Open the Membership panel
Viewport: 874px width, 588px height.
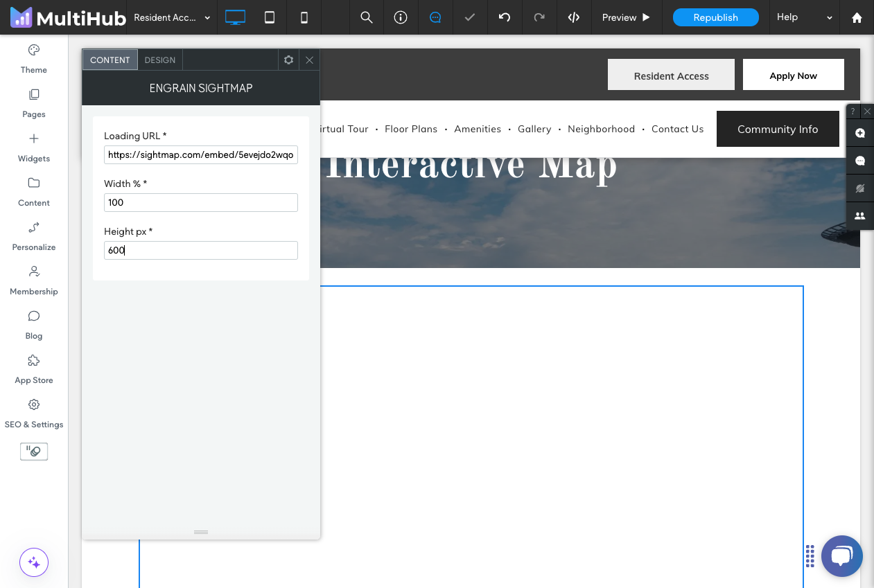coord(34,280)
